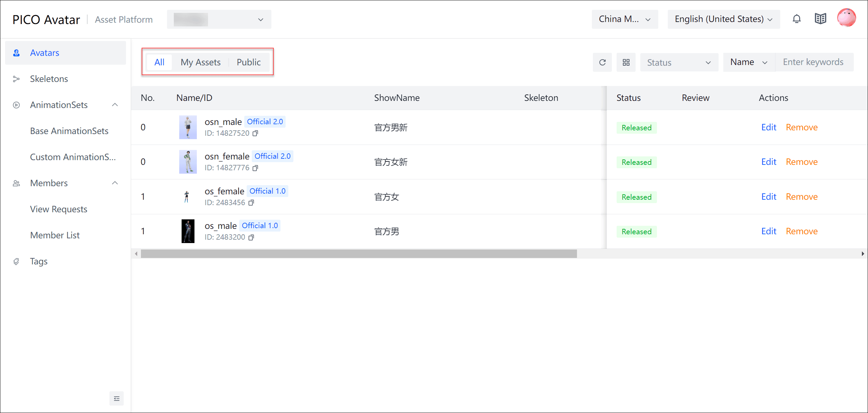
Task: Switch to grid view layout
Action: [x=626, y=62]
